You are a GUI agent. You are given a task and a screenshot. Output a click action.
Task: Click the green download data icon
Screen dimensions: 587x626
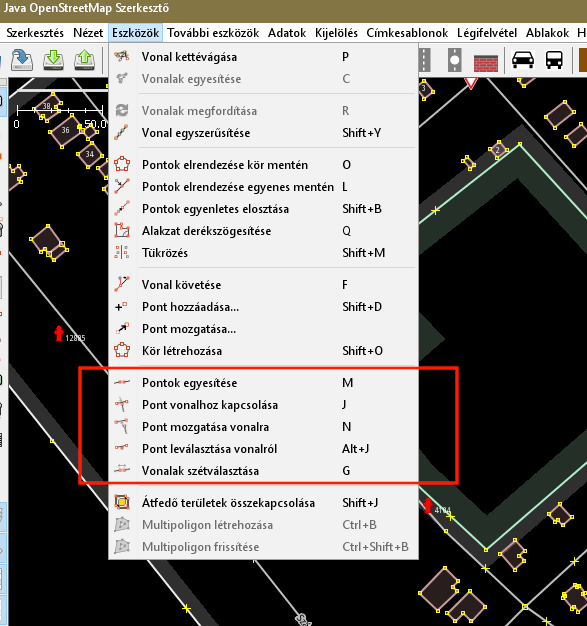coord(53,60)
